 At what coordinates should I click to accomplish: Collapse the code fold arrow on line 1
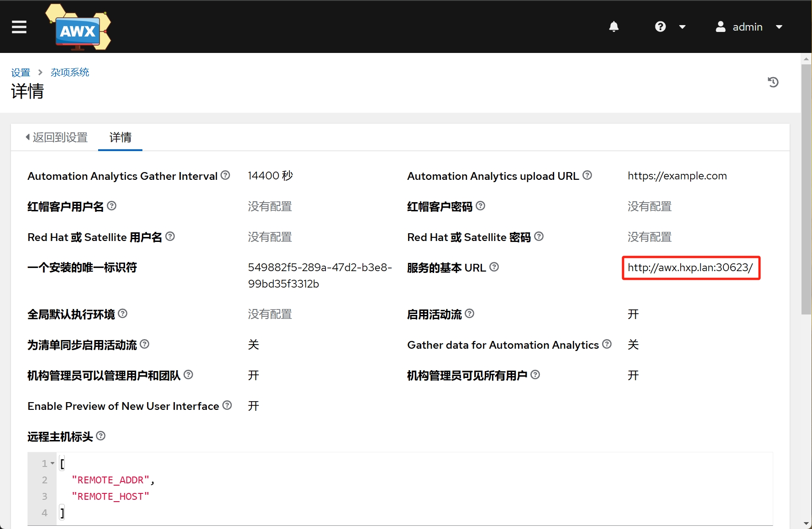(52, 464)
